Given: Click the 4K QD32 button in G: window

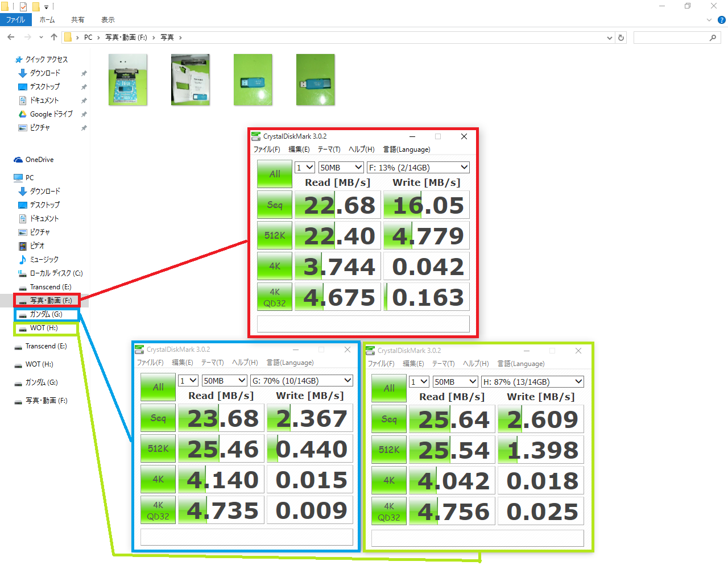Looking at the screenshot, I should tap(158, 510).
